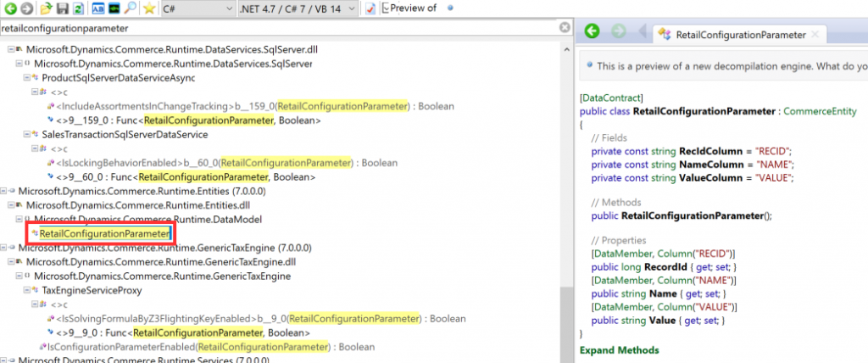
Task: Select the <>9__60_0 Func field
Action: [186, 177]
